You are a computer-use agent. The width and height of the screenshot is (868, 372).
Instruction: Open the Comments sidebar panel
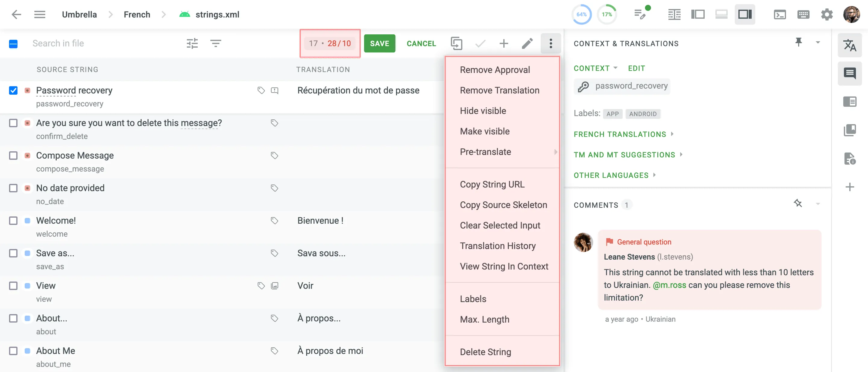click(x=850, y=74)
